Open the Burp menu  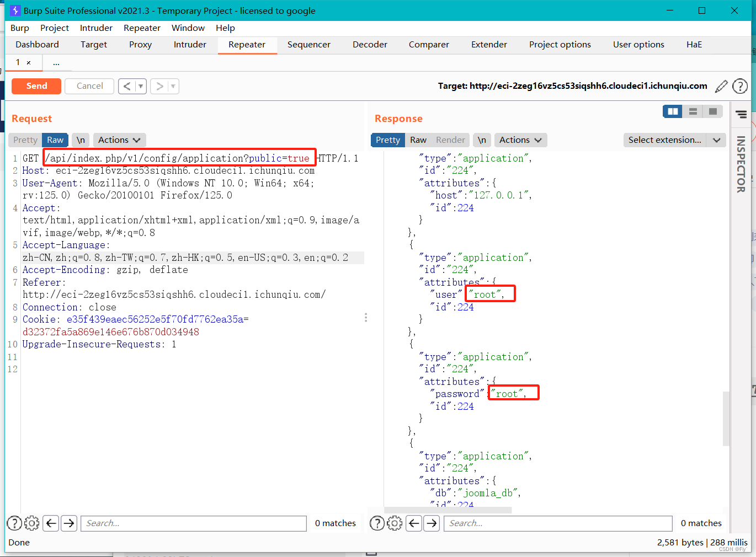20,28
